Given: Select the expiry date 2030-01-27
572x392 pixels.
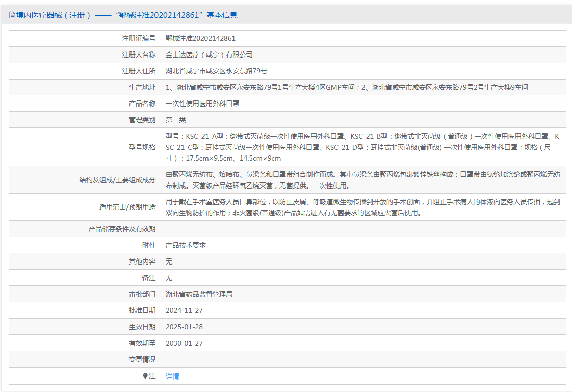Looking at the screenshot, I should point(184,343).
